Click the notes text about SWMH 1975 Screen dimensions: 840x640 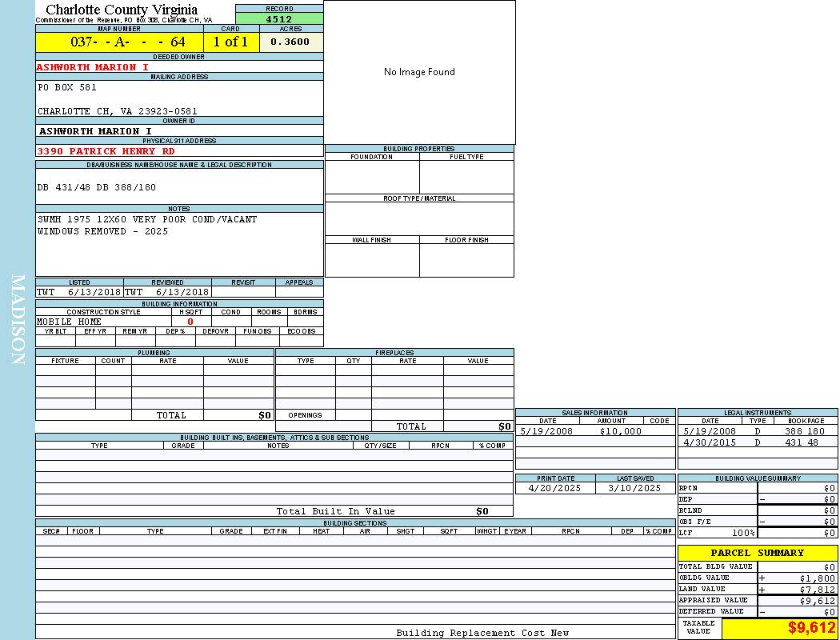(x=147, y=219)
